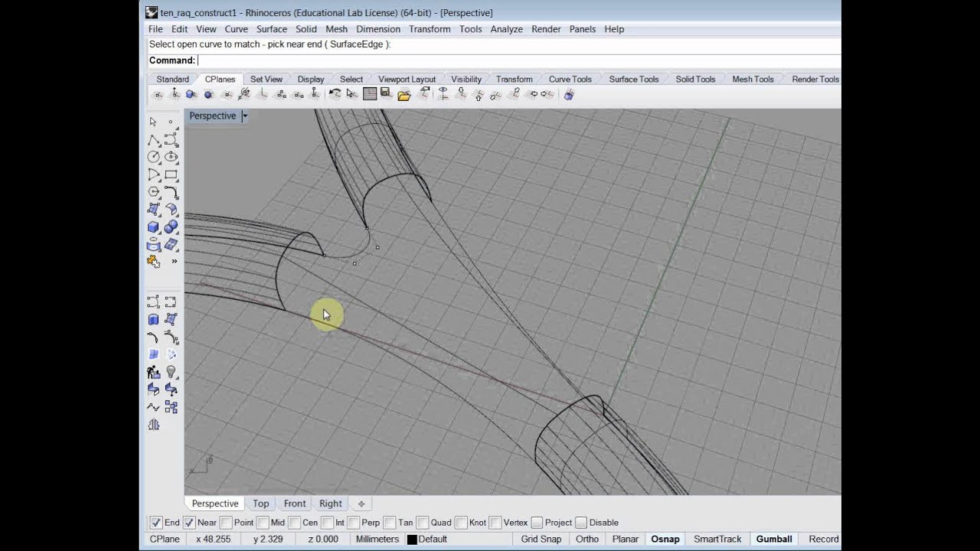Switch to the Top viewport tab
Viewport: 980px width, 551px height.
(261, 504)
